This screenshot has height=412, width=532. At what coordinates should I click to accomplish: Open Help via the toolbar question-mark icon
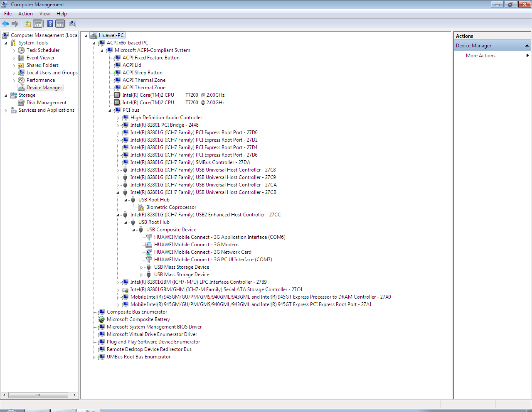pos(50,24)
